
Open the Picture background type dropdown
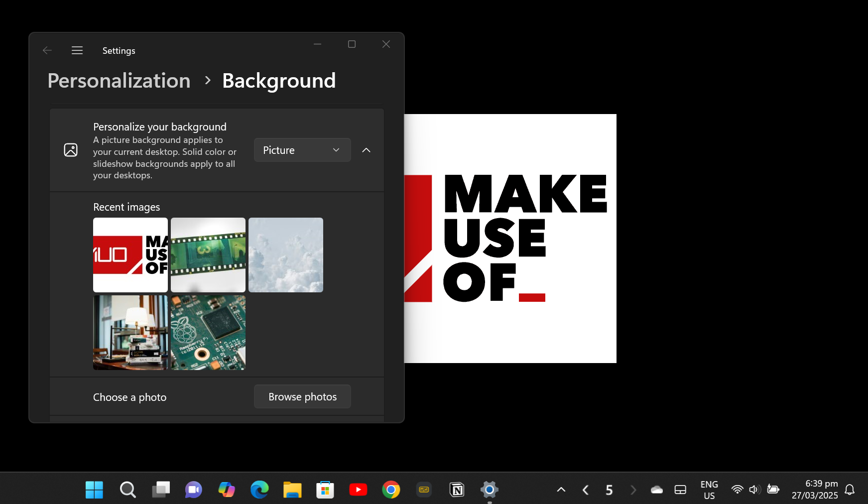(302, 150)
